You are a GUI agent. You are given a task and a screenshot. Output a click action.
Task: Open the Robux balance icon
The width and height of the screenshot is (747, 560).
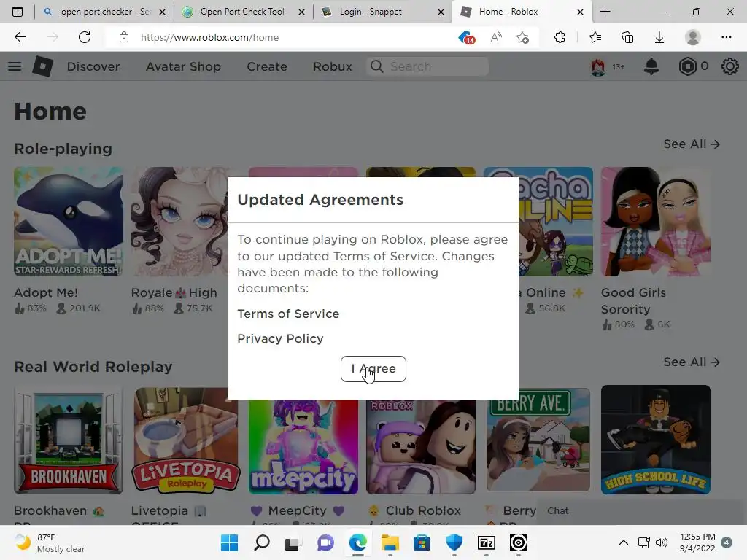687,66
